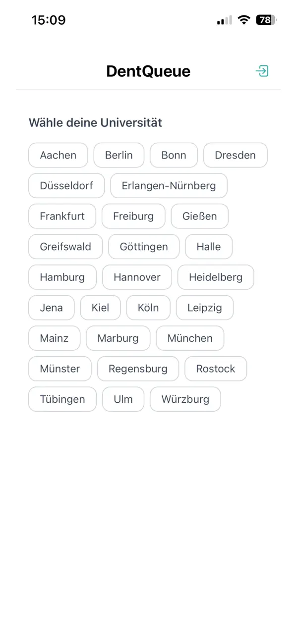Choose Berlin as your university
This screenshot has width=297, height=644.
click(x=119, y=155)
